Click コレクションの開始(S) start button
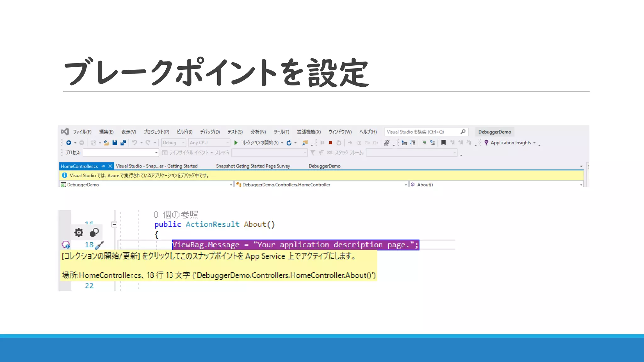Viewport: 644px width, 362px height. coord(256,143)
